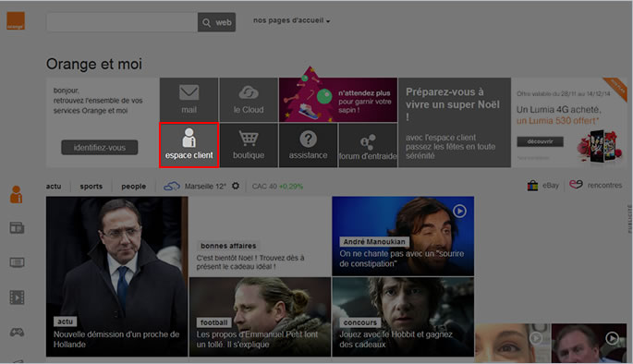Open the Christmas tree sapin banner
This screenshot has height=364, width=633.
tap(338, 100)
